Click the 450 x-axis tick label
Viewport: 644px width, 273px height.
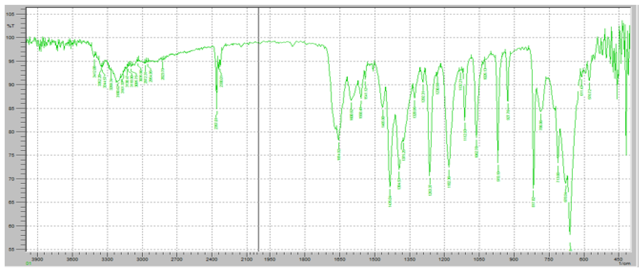(619, 259)
